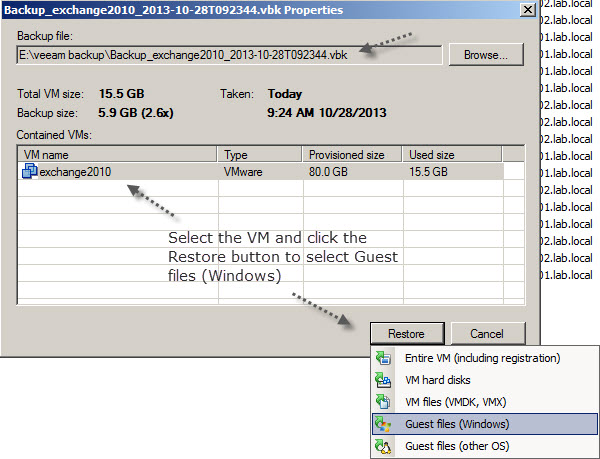The width and height of the screenshot is (600, 459).
Task: Sort by Type column header
Action: (259, 155)
